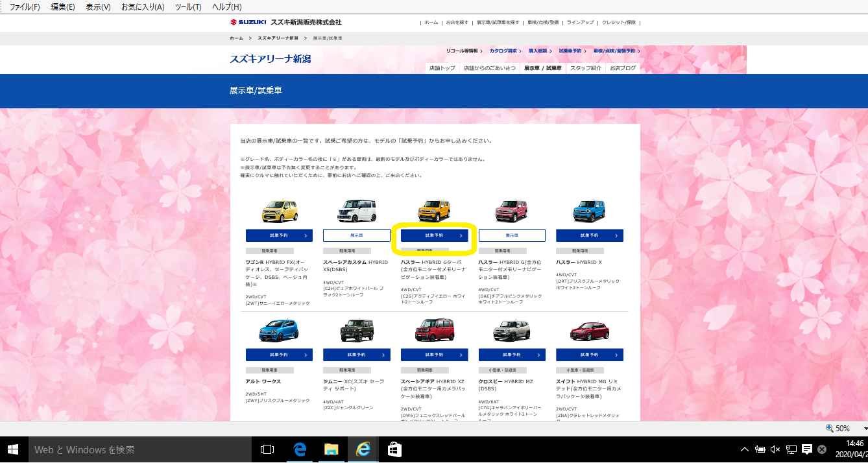Click the pink Hustler HYBRID G image
This screenshot has width=868, height=463.
512,211
